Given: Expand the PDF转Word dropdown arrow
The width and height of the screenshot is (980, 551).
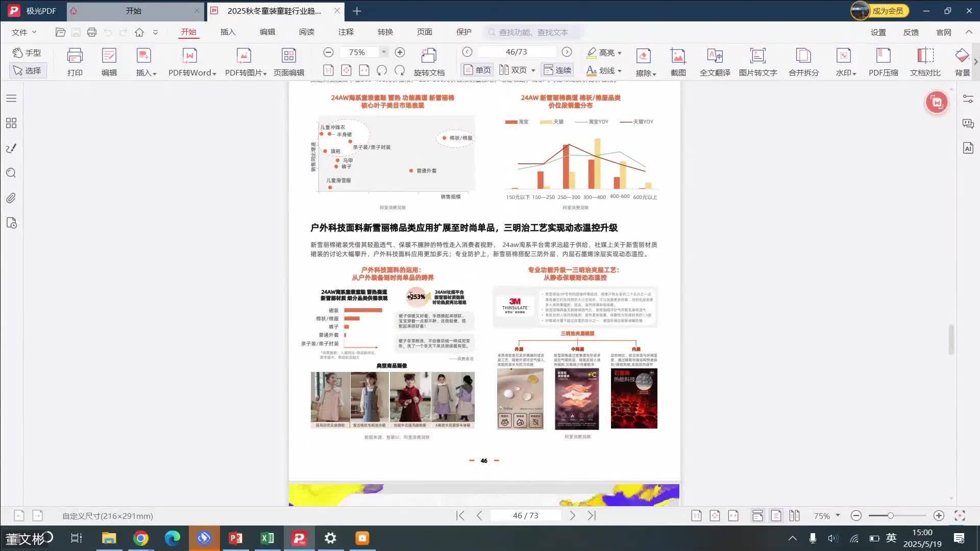Looking at the screenshot, I should point(214,73).
